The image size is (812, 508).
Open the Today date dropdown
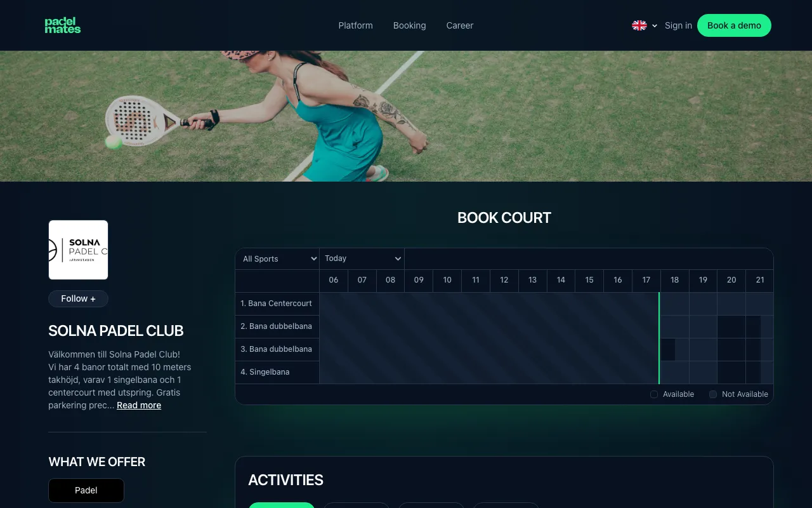point(362,258)
